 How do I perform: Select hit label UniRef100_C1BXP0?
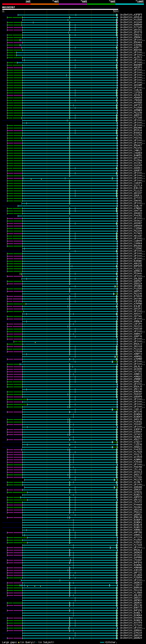coord(131,183)
